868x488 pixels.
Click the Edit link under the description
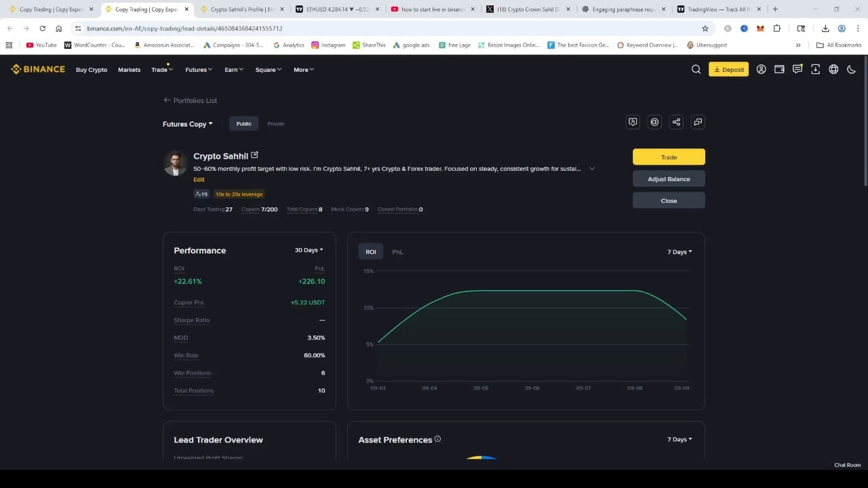(199, 180)
